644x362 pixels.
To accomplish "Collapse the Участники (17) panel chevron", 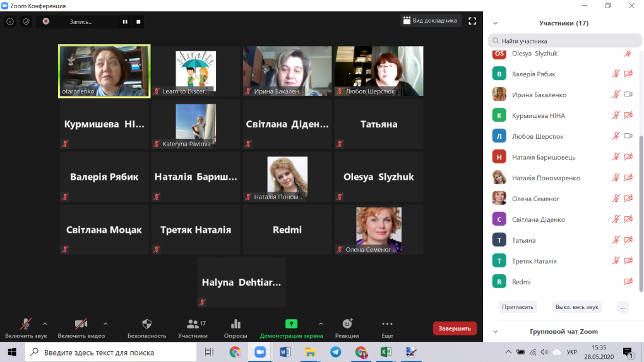I will click(496, 23).
